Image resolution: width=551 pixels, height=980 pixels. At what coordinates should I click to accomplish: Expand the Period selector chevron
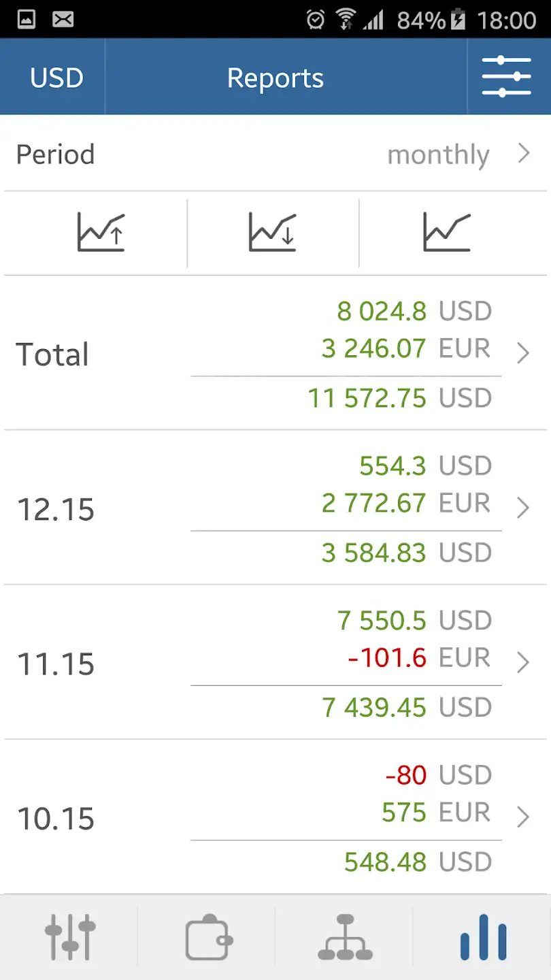[x=523, y=154]
